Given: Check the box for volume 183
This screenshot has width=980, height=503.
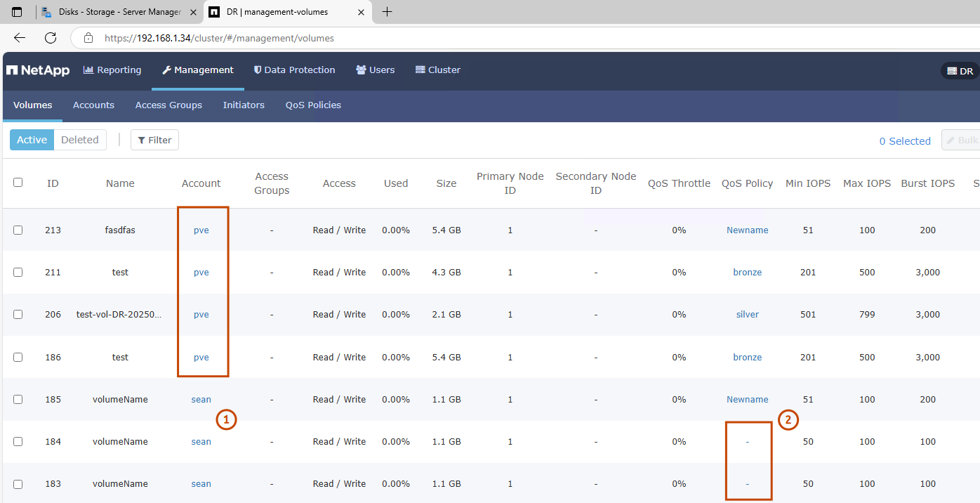Looking at the screenshot, I should click(x=18, y=484).
